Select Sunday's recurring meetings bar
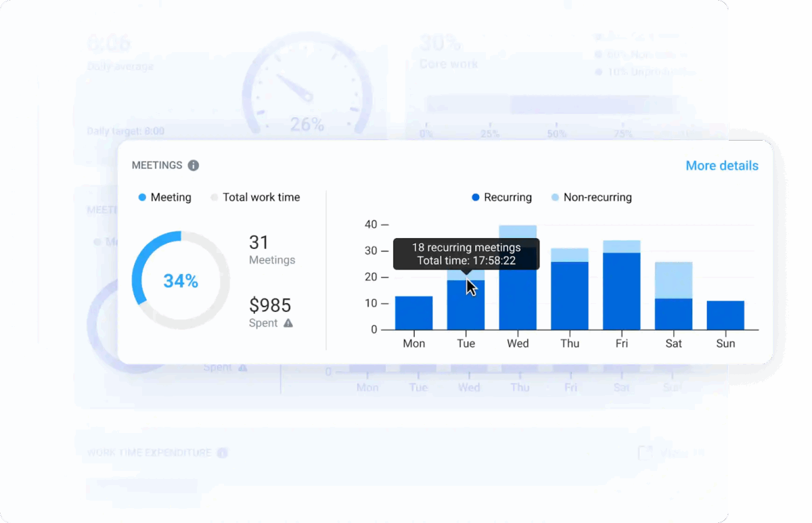Image resolution: width=812 pixels, height=523 pixels. coord(725,315)
